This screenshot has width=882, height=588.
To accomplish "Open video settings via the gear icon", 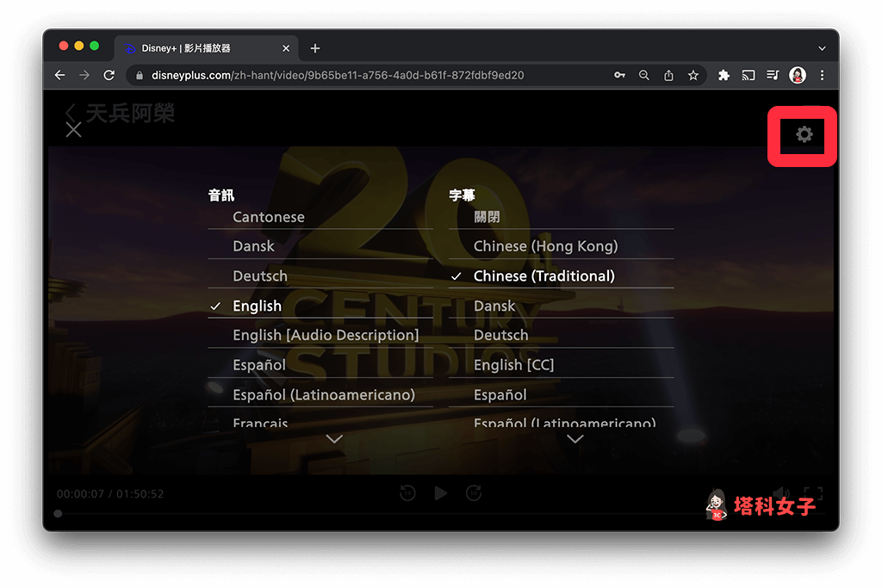I will 803,135.
